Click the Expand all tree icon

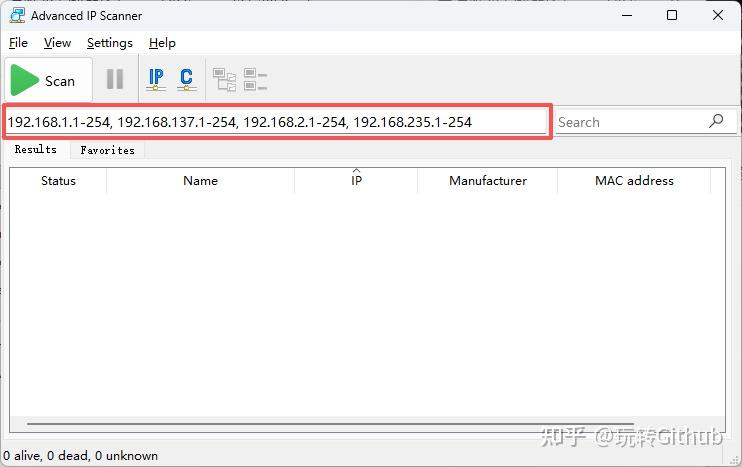(x=224, y=79)
